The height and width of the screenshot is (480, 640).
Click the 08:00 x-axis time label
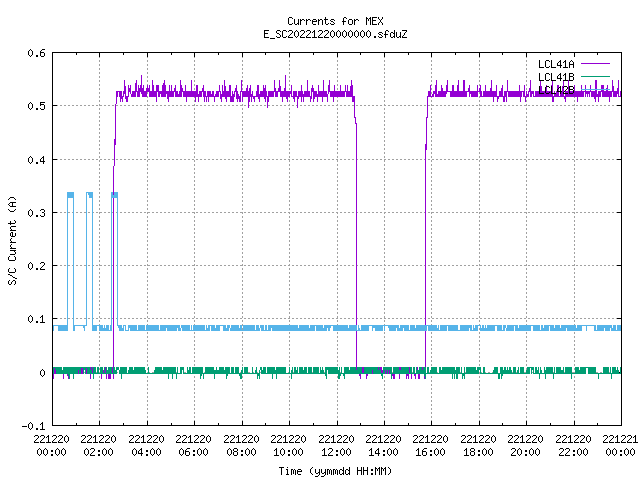tap(241, 452)
